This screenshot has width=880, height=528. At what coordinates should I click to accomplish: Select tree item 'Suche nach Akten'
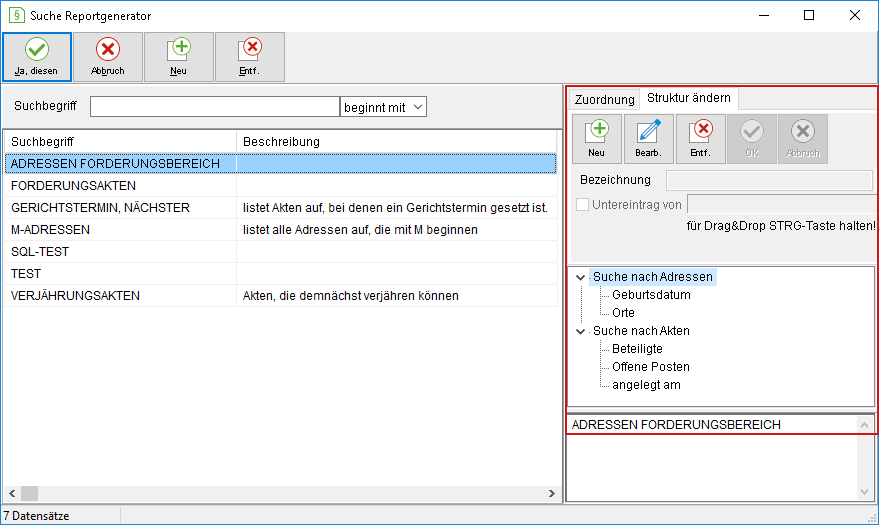[x=641, y=331]
